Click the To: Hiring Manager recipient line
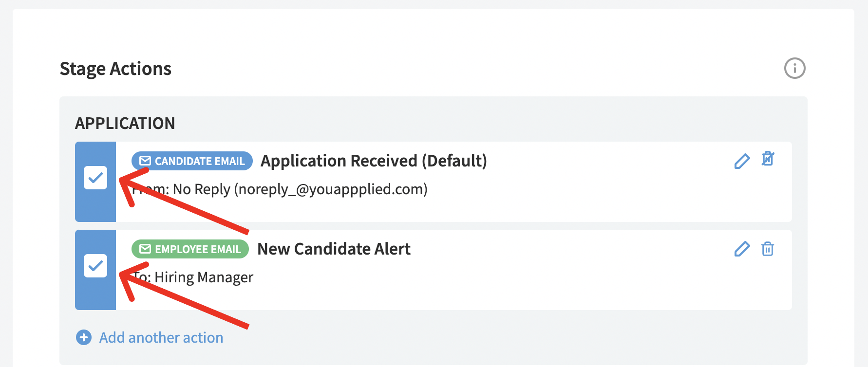 point(193,277)
